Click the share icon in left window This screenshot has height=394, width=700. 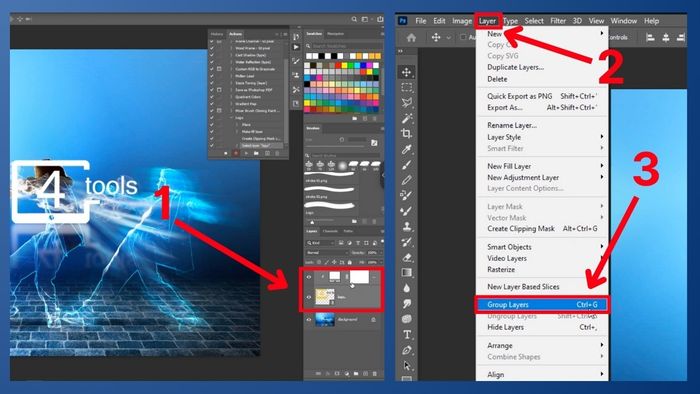tap(379, 19)
